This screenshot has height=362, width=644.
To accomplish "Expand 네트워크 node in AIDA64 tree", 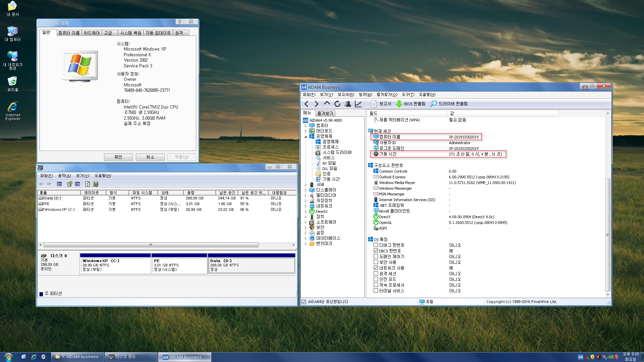I will point(306,206).
